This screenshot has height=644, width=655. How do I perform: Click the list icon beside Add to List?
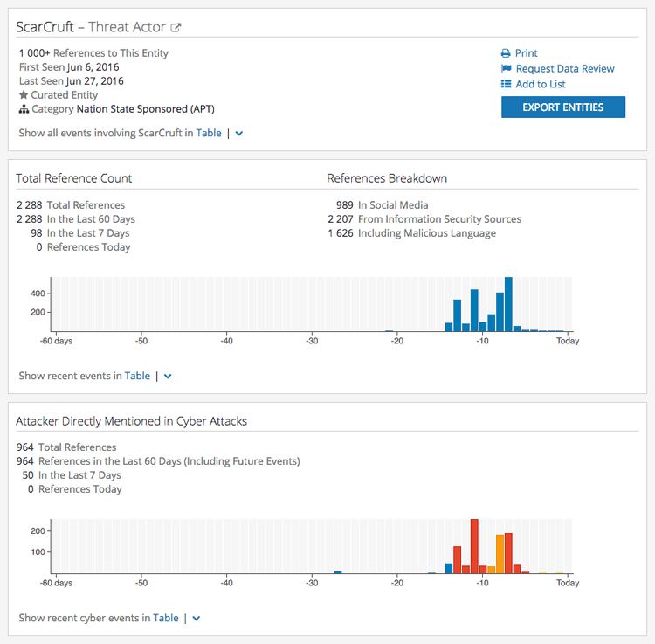pyautogui.click(x=506, y=85)
